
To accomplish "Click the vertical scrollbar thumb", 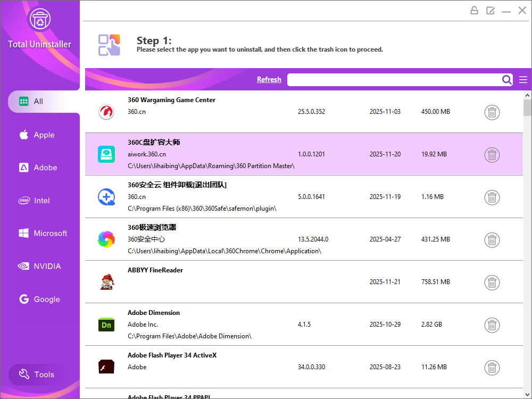I will [x=527, y=108].
